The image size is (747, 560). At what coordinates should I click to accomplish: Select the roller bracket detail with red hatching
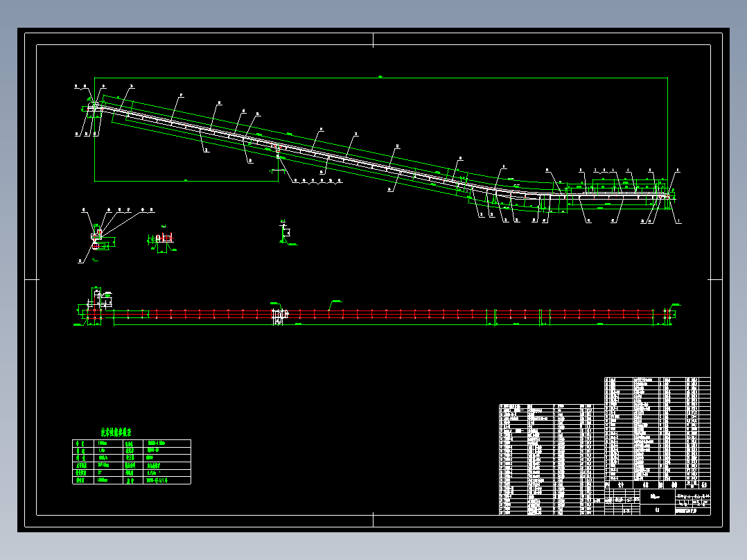[162, 239]
